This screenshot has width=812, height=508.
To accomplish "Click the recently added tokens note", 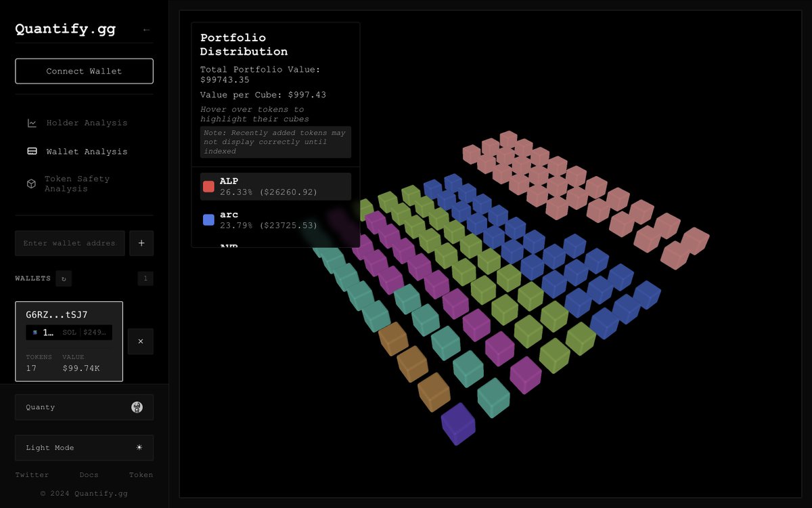I will [275, 142].
